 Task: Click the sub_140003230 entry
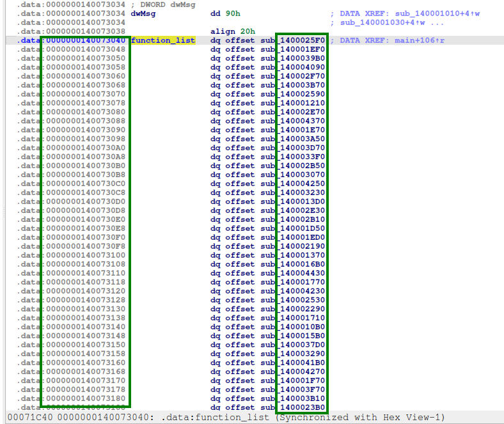pos(293,192)
